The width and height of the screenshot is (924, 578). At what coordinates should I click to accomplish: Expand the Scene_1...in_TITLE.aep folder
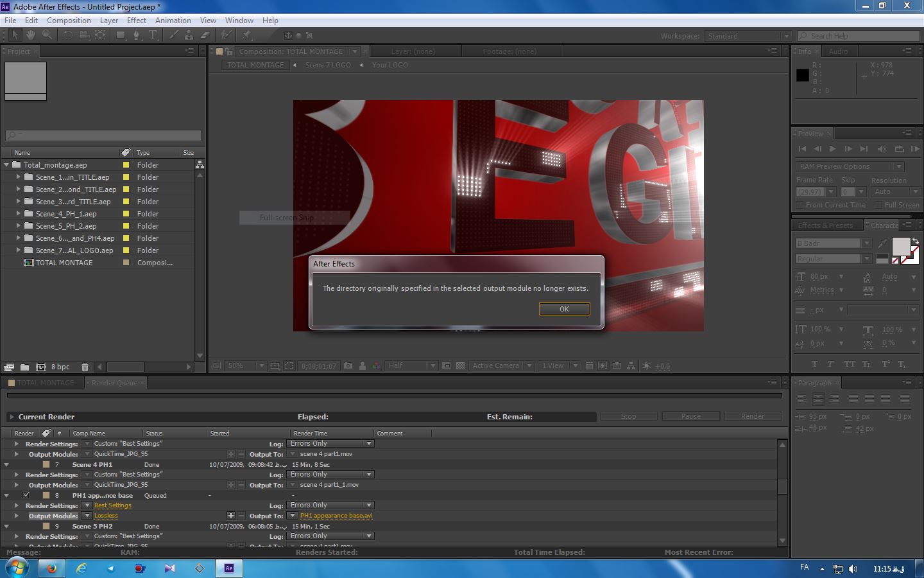point(19,177)
